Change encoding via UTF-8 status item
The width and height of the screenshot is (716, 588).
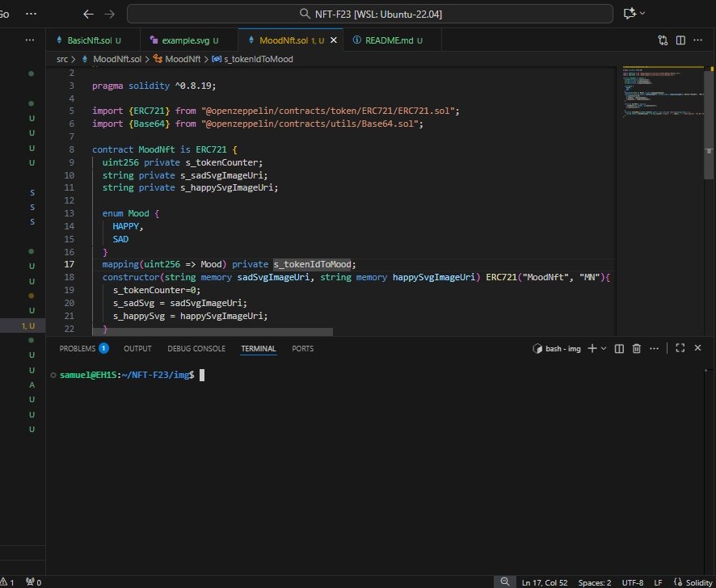click(633, 582)
